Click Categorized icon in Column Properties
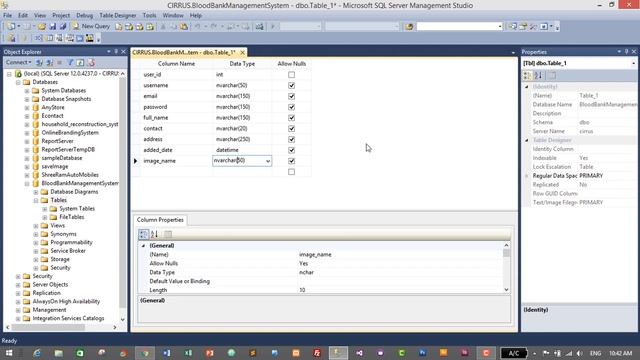Image resolution: width=640 pixels, height=360 pixels. 143,234
